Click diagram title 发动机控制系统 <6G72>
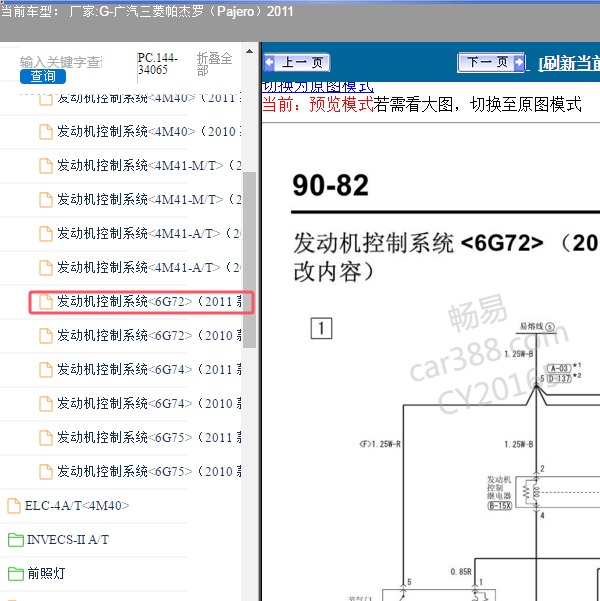 pyautogui.click(x=418, y=243)
